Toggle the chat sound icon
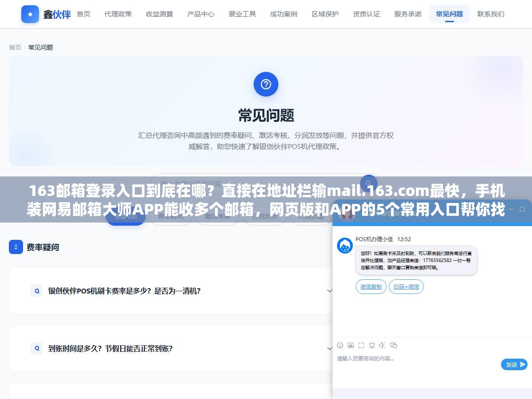 point(382,345)
